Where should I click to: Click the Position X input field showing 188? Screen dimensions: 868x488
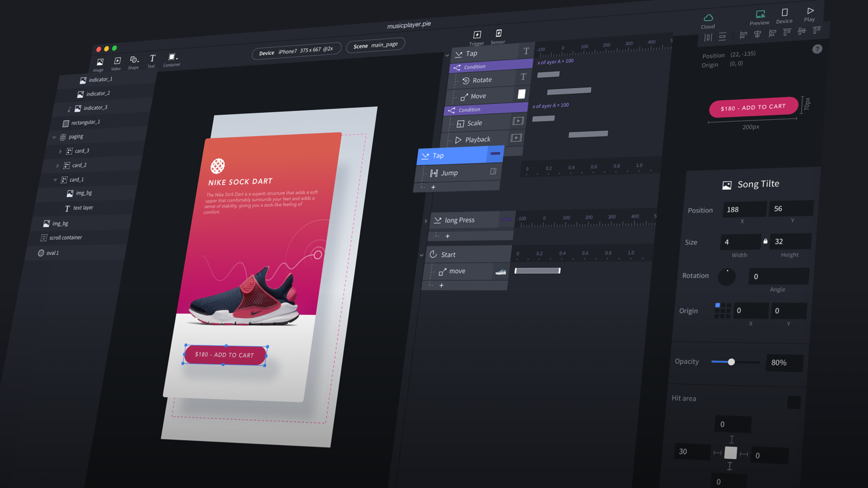coord(744,209)
